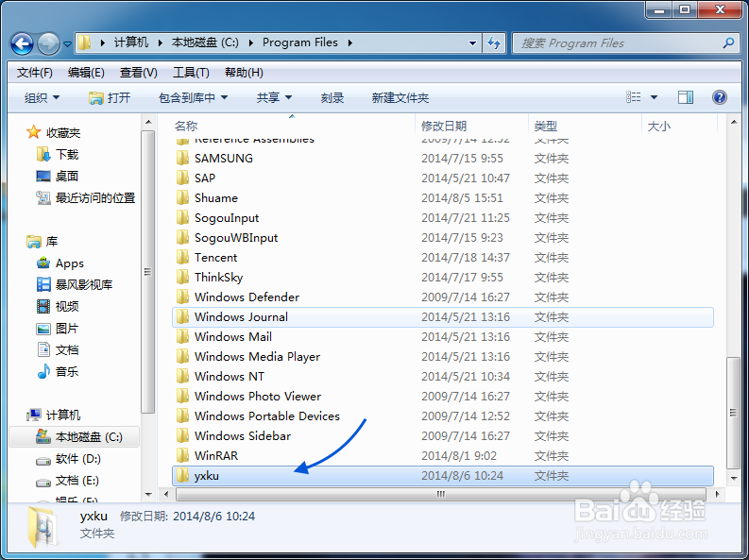Click 新建文件夹 to create a folder
This screenshot has width=749, height=560.
pyautogui.click(x=400, y=98)
